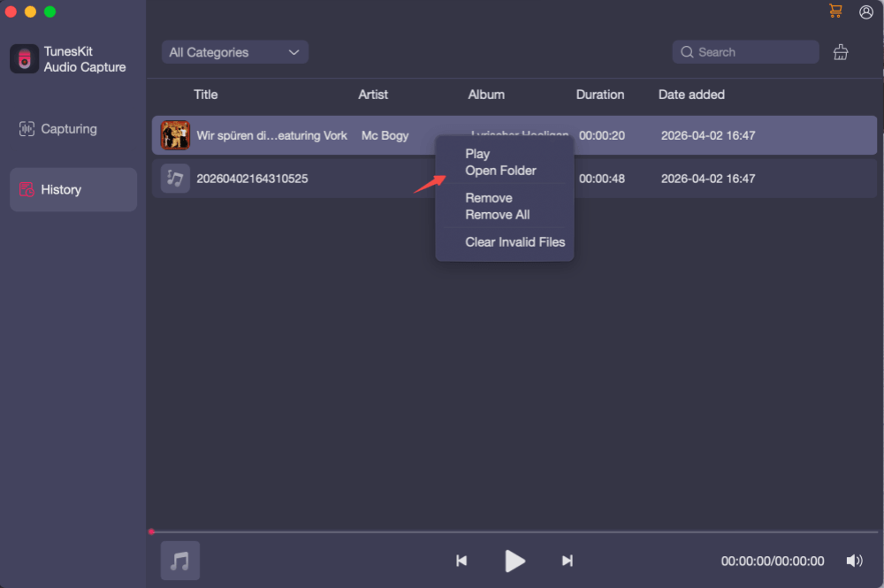This screenshot has height=588, width=884.
Task: Select the brush icon to clear history
Action: pyautogui.click(x=841, y=52)
